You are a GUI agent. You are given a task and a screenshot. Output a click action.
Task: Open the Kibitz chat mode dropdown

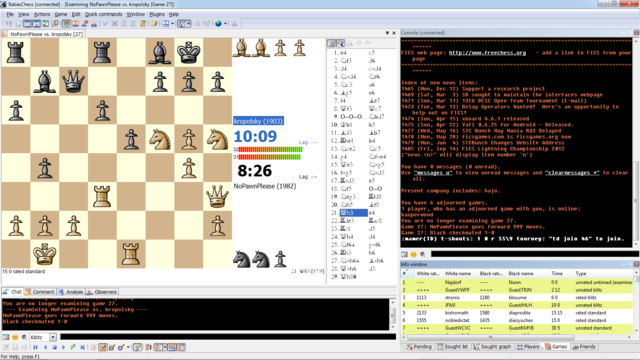tap(53, 337)
